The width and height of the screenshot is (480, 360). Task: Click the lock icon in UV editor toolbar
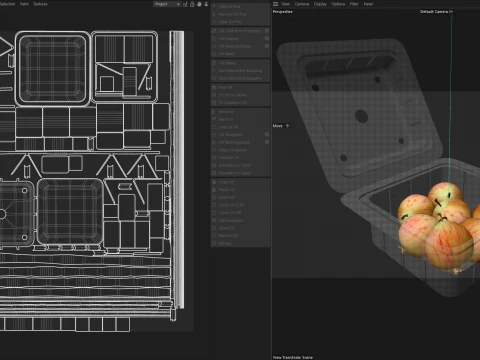(192, 4)
